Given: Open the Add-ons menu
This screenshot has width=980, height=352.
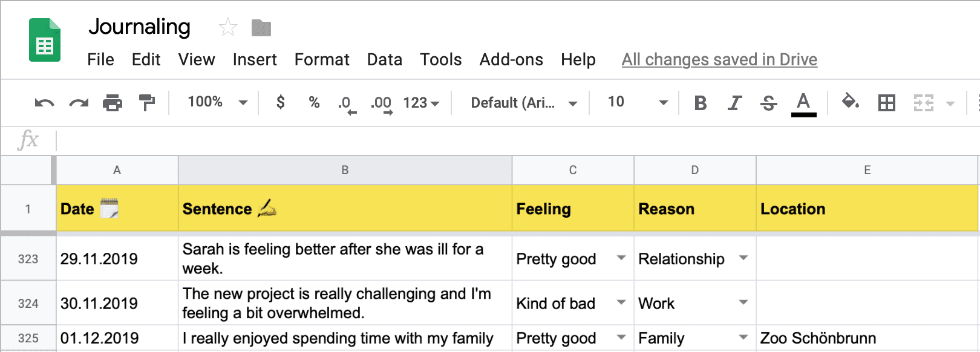Looking at the screenshot, I should pyautogui.click(x=511, y=59).
